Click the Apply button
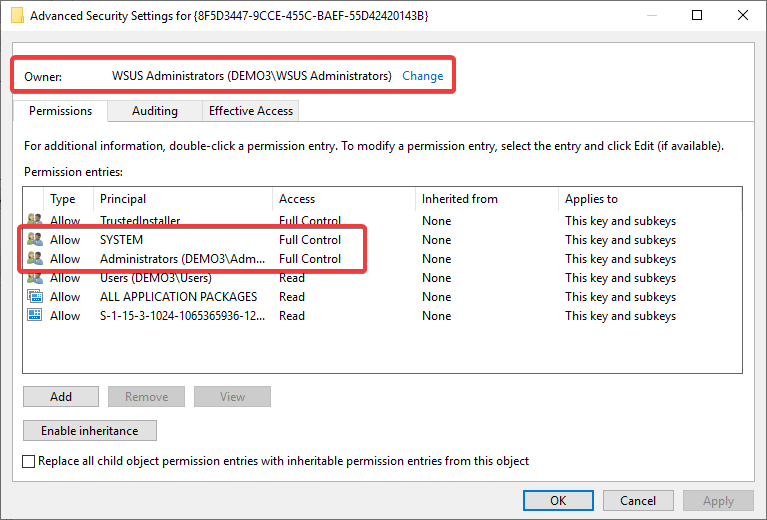Viewport: 767px width, 520px height. pos(718,500)
